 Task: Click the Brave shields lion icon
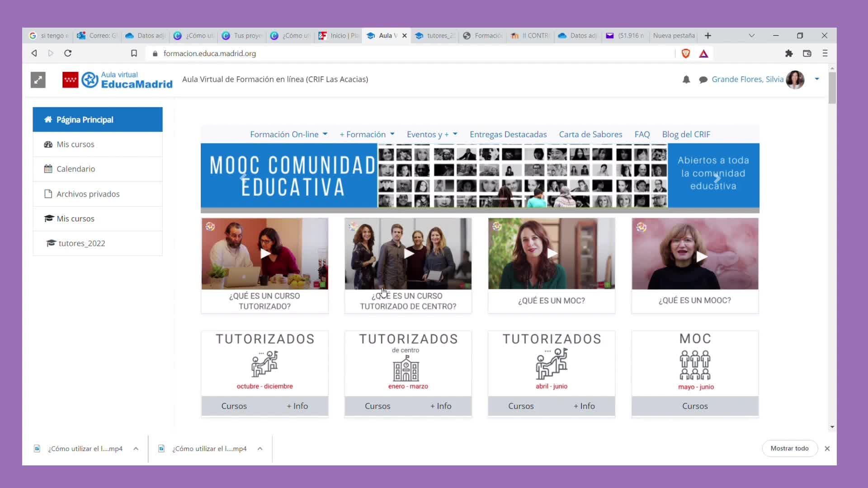685,53
